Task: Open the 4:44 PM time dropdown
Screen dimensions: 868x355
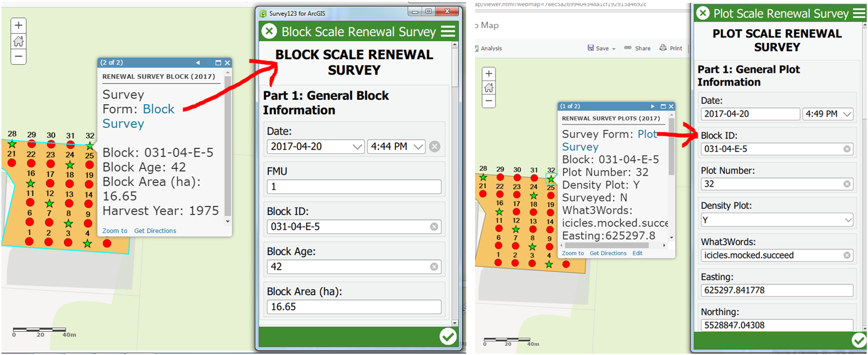Action: click(x=418, y=147)
